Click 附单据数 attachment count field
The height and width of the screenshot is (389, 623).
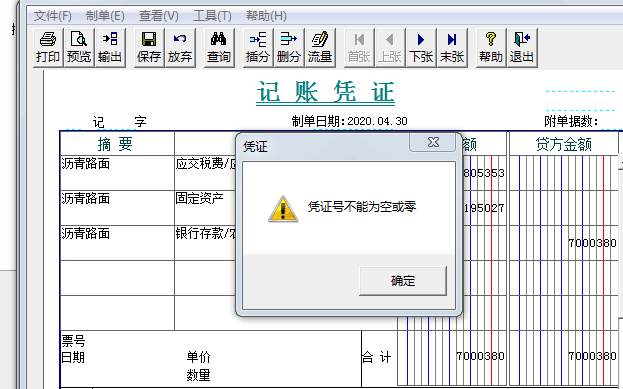pyautogui.click(x=571, y=121)
